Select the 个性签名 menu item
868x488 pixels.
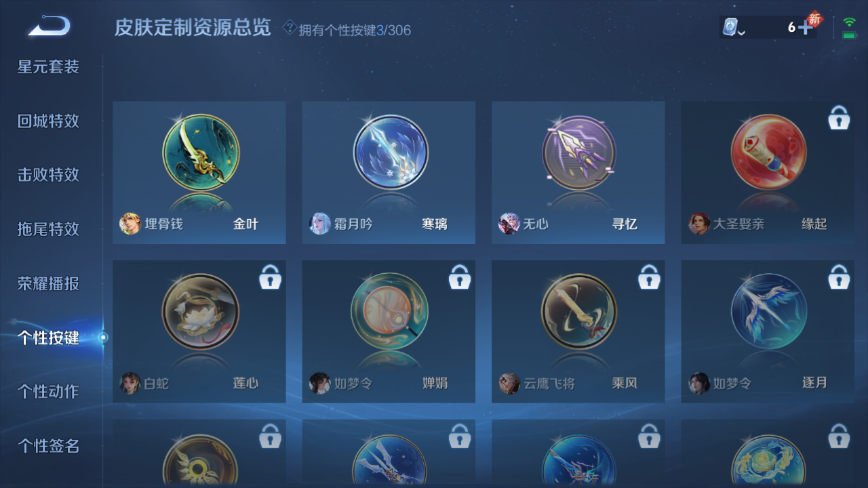pyautogui.click(x=48, y=446)
